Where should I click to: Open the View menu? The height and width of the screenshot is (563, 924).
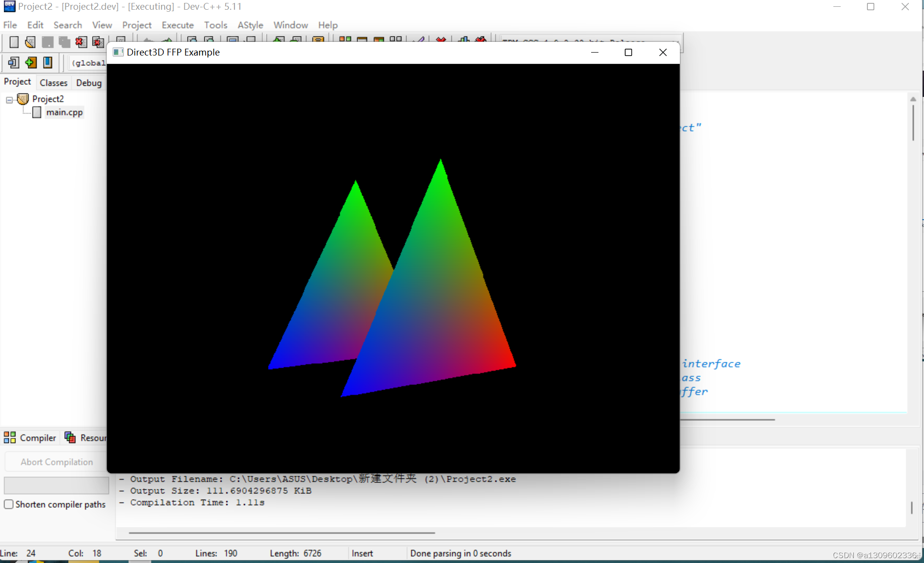(x=102, y=25)
